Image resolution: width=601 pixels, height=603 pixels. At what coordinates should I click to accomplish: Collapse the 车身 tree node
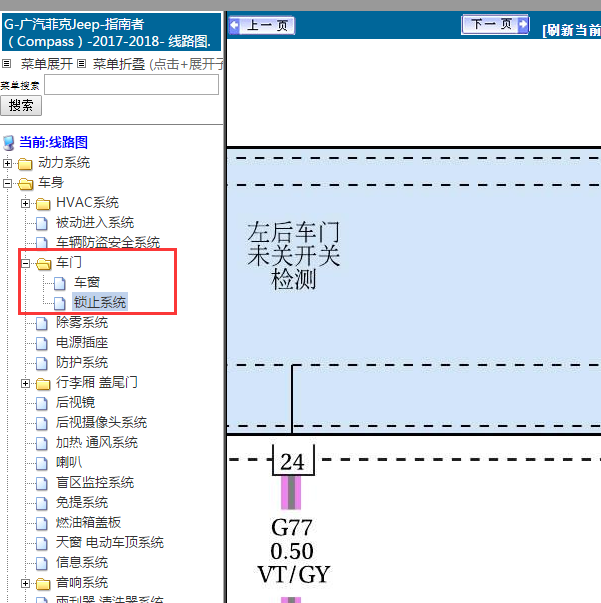coord(7,183)
